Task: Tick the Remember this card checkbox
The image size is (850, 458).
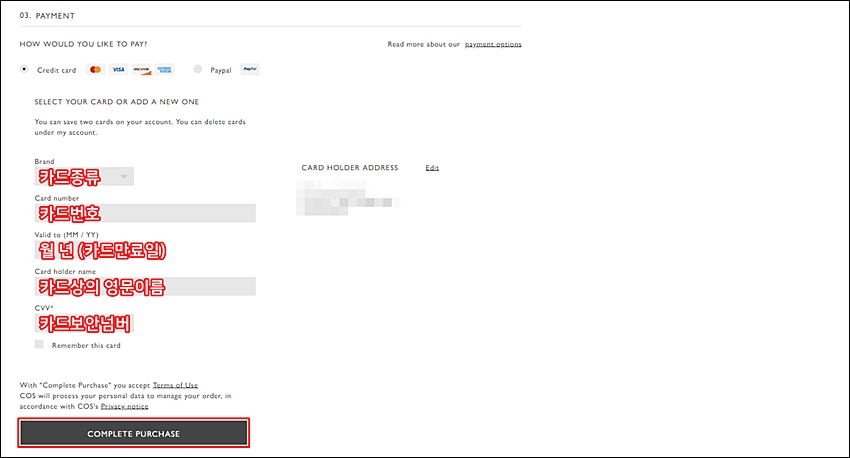Action: point(39,344)
